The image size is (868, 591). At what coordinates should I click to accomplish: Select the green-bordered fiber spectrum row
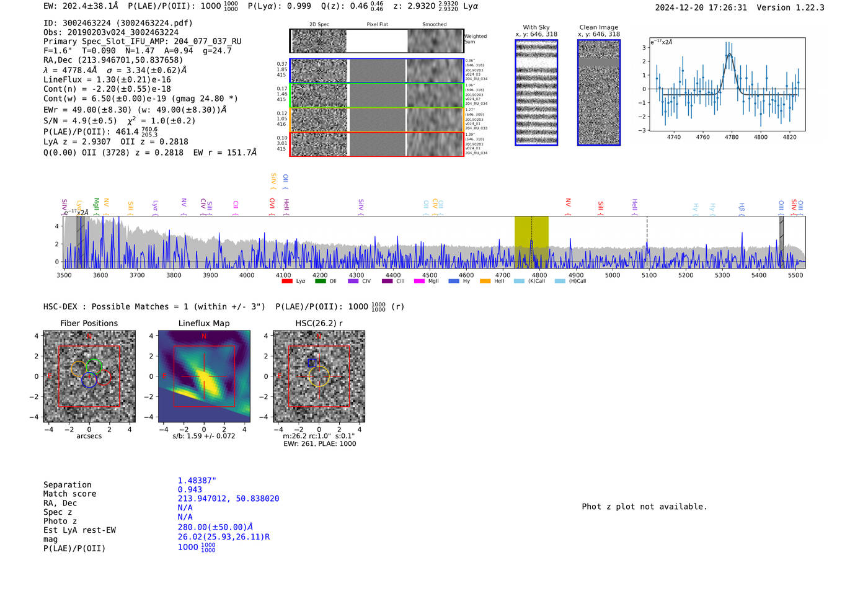coord(376,96)
